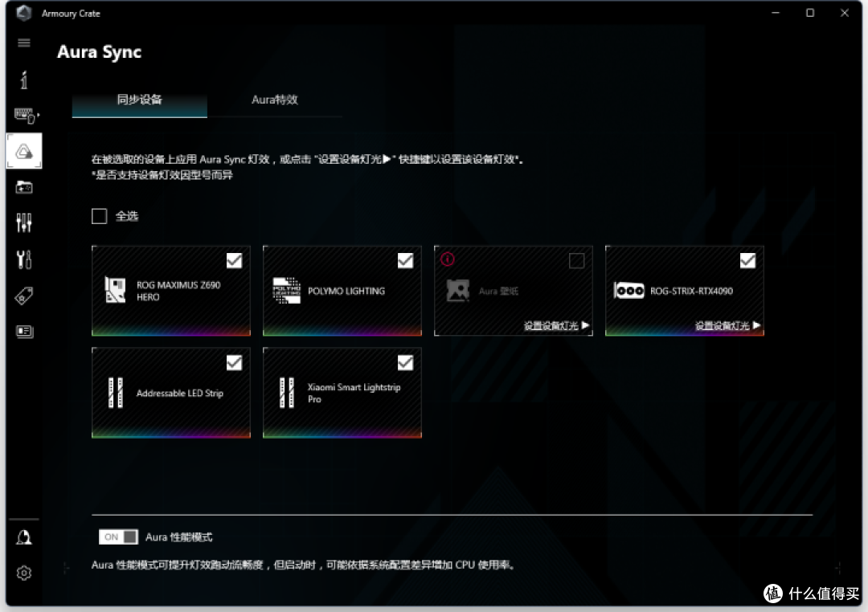Check the Aura wallpaper device checkbox
The image size is (868, 612).
577,260
